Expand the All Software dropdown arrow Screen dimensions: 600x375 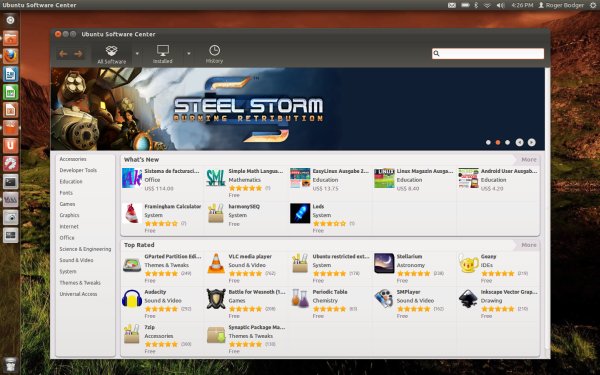pos(137,54)
